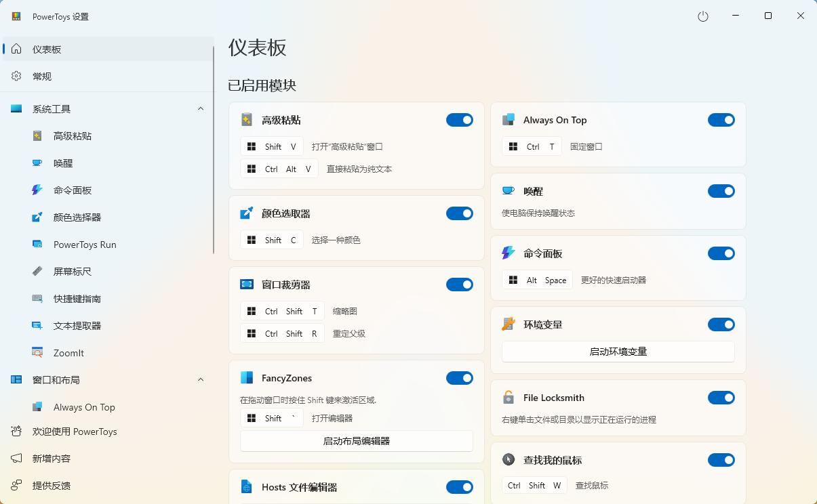Switch off Hosts 文件编辑器 toggle
Viewport: 817px width, 504px height.
460,487
